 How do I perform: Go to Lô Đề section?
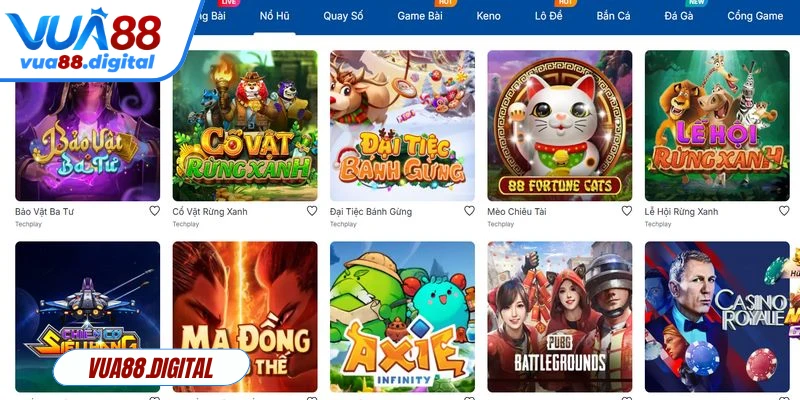coord(548,16)
